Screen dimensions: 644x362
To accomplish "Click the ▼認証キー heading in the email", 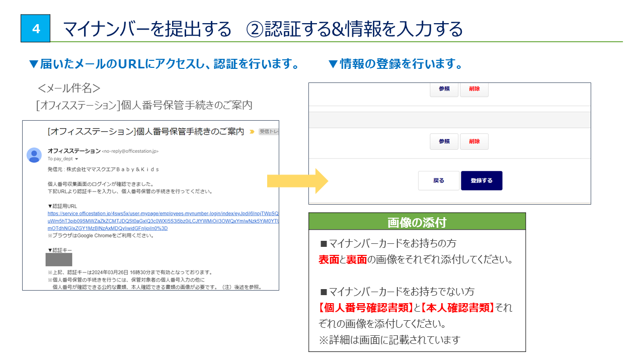I will click(60, 250).
